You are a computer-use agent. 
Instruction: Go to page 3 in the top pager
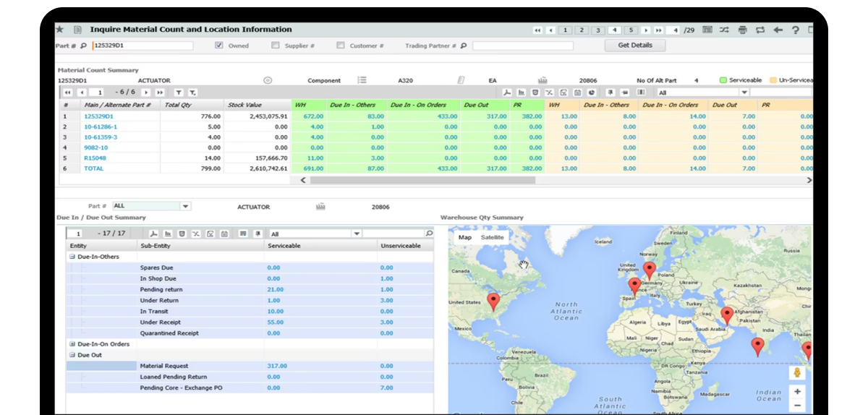point(597,30)
